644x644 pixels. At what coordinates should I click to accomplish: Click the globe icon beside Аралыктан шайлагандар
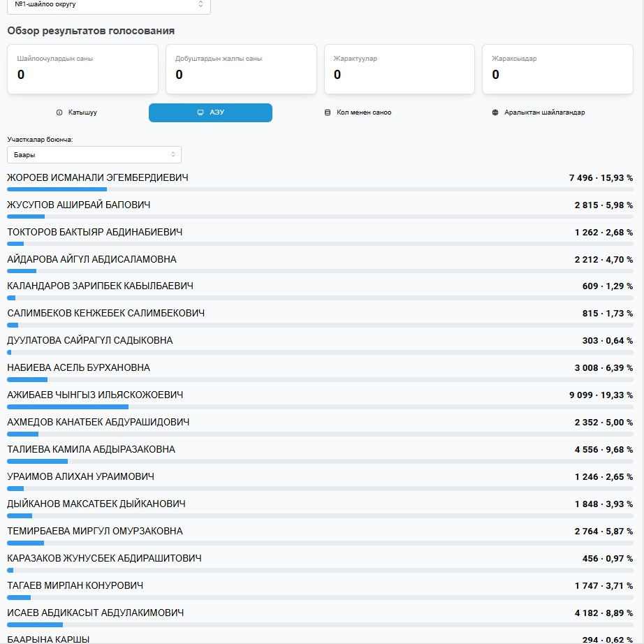(x=496, y=112)
